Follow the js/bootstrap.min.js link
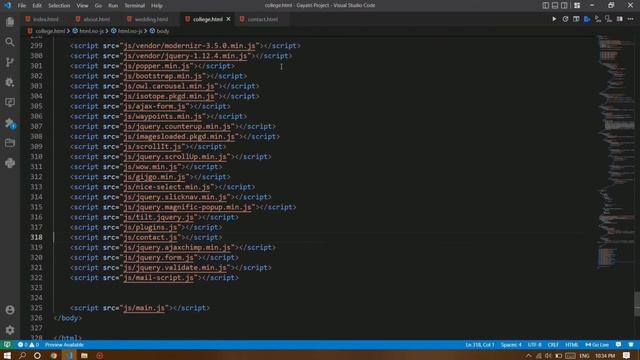Viewport: 640px width, 360px height. click(x=162, y=76)
